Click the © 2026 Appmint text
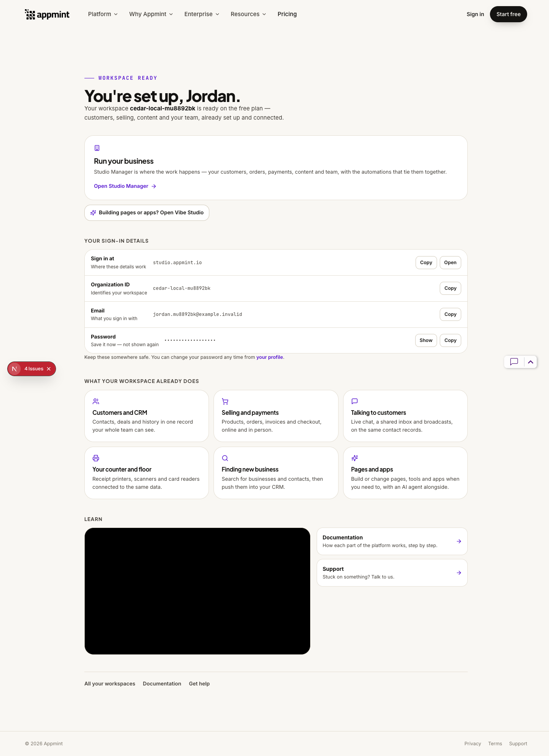This screenshot has height=756, width=549. pos(44,744)
